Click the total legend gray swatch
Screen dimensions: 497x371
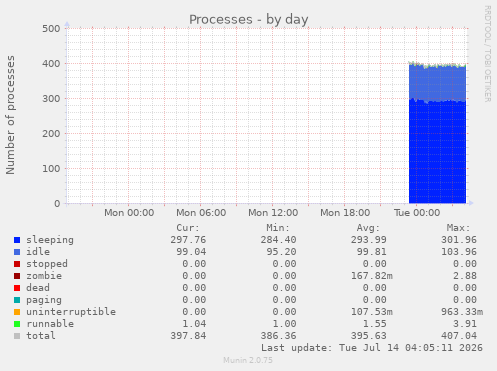pyautogui.click(x=17, y=336)
